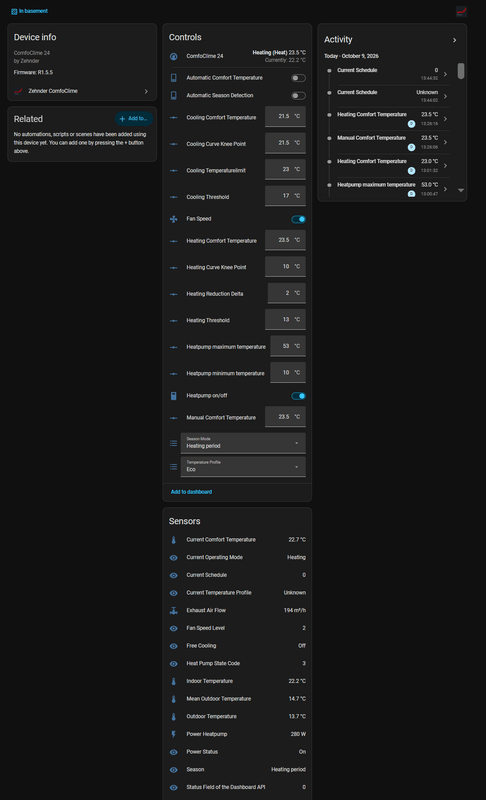Click the Season Heating period sensor value
The height and width of the screenshot is (800, 486).
[x=289, y=770]
